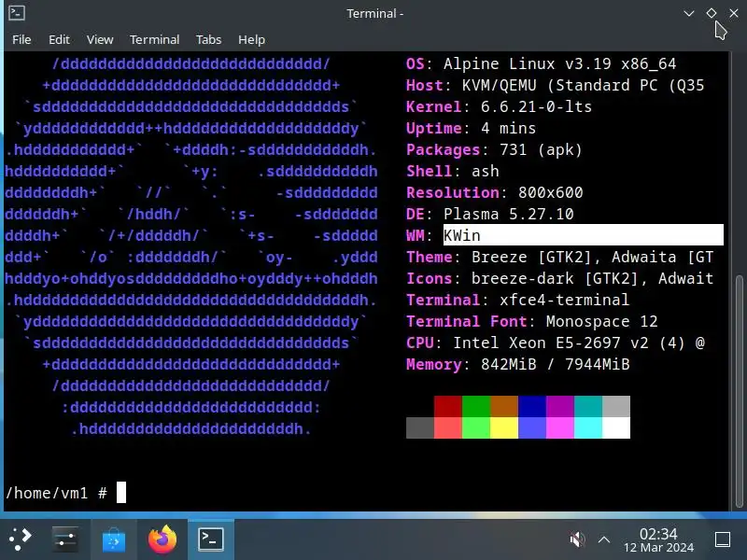Maximize the Terminal window
The height and width of the screenshot is (560, 747).
[712, 13]
